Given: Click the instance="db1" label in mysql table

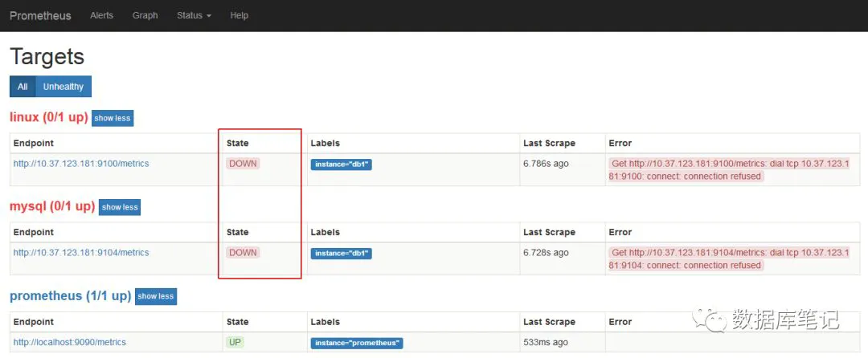Looking at the screenshot, I should point(341,253).
